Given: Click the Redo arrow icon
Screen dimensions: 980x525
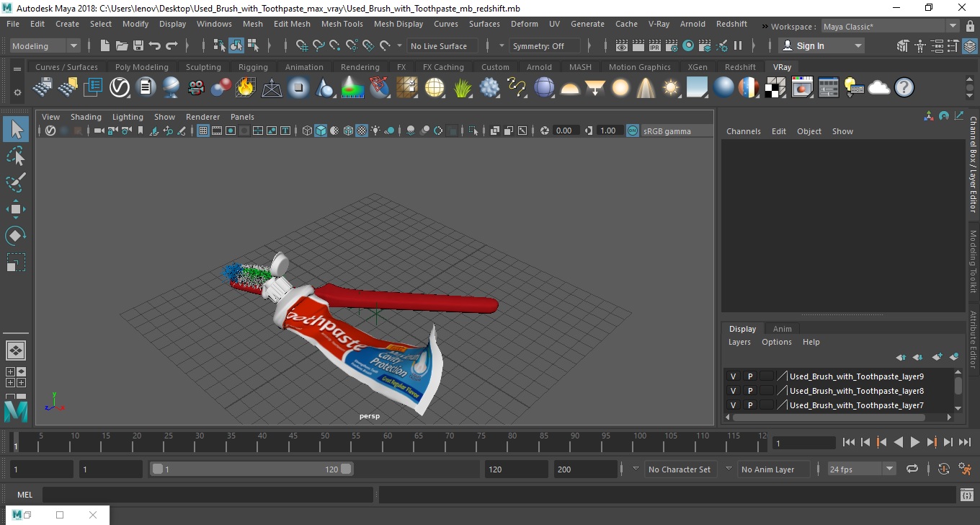Looking at the screenshot, I should (171, 45).
